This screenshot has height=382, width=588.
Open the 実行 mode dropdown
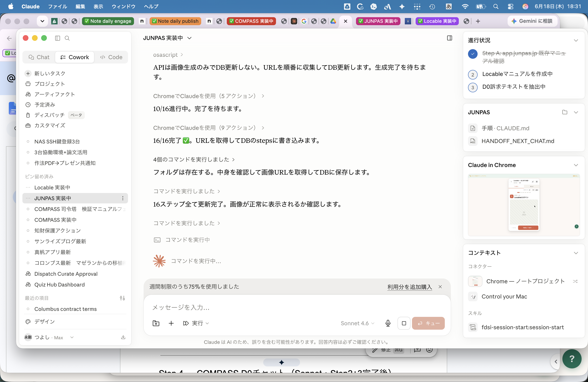(196, 323)
